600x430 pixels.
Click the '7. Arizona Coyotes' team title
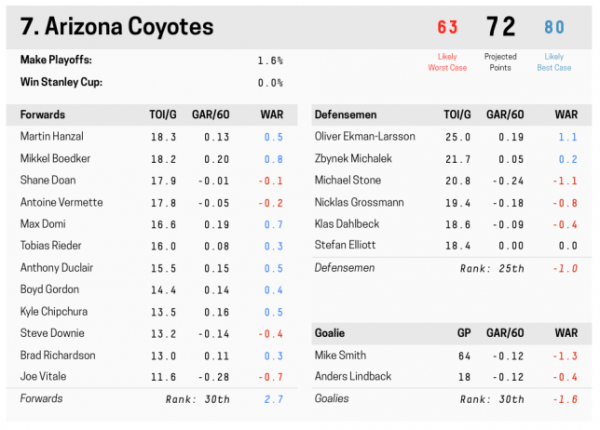(x=129, y=25)
